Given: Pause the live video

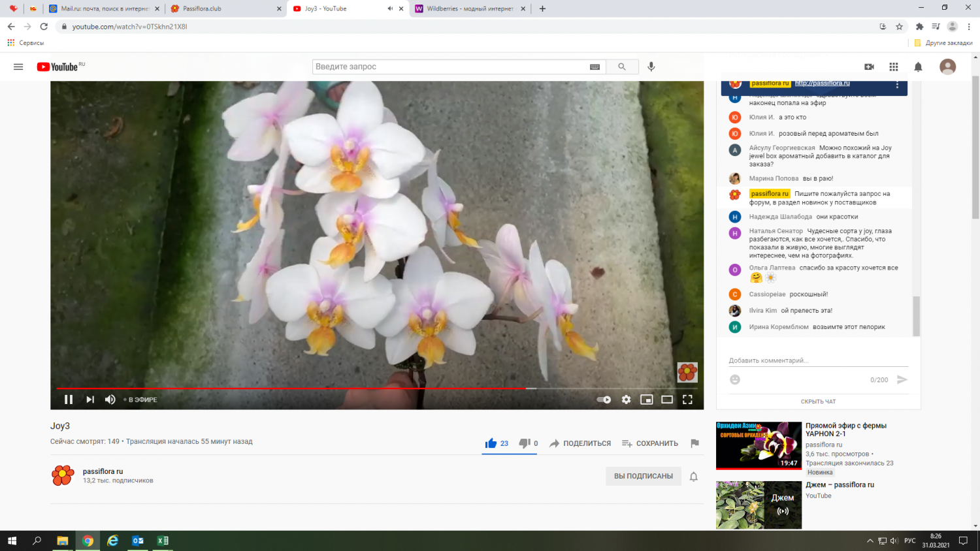Looking at the screenshot, I should coord(69,400).
